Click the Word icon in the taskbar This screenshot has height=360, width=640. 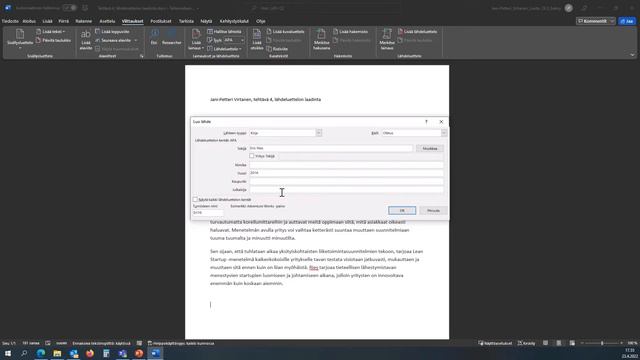[155, 353]
